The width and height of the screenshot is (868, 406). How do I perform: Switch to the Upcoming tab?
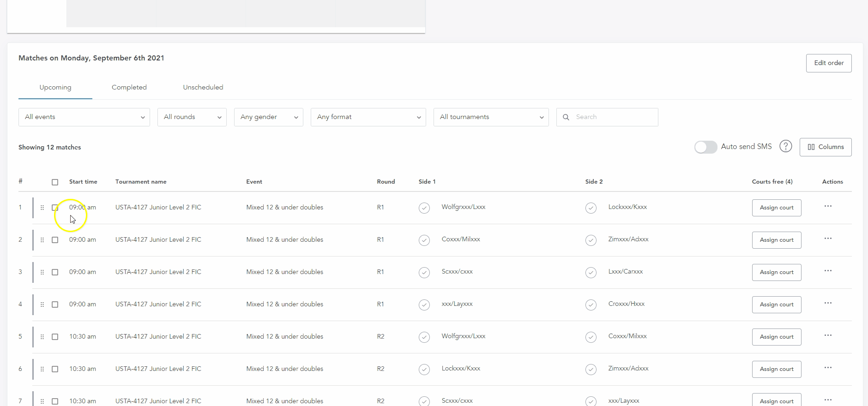(55, 87)
